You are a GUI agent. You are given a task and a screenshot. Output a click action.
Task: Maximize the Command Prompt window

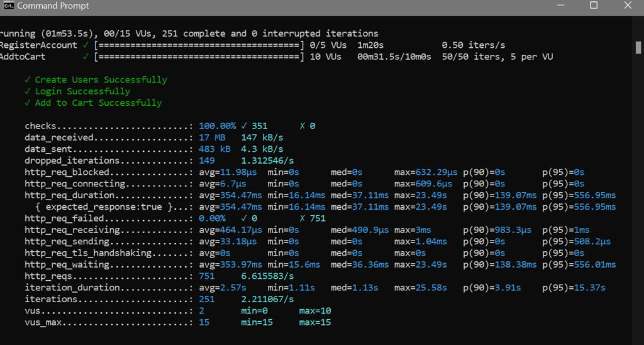[594, 6]
